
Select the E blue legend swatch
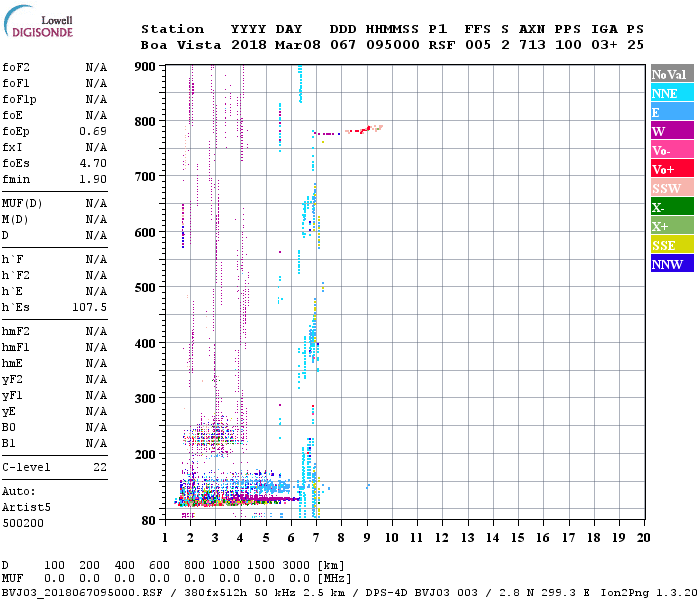(672, 112)
